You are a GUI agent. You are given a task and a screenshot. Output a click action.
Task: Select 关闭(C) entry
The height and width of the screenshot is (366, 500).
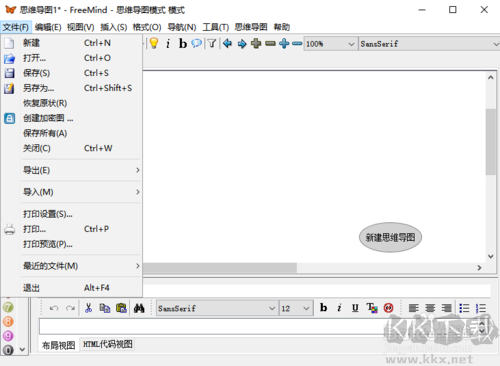pyautogui.click(x=72, y=148)
